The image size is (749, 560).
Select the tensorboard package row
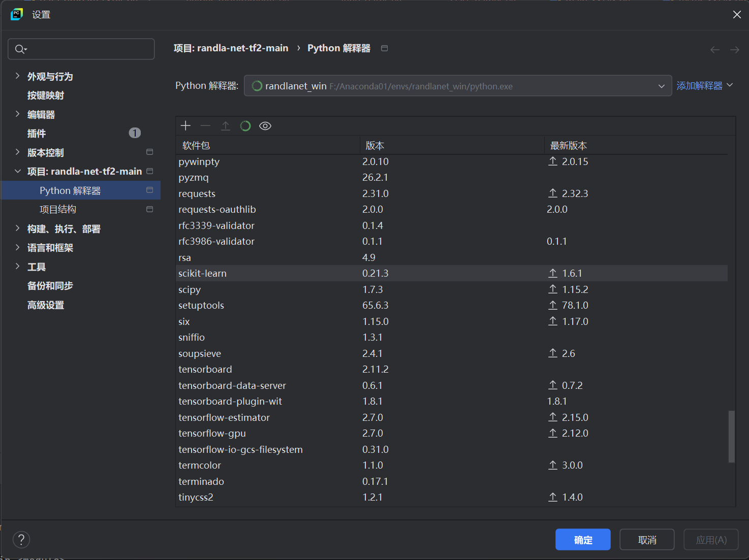click(452, 369)
